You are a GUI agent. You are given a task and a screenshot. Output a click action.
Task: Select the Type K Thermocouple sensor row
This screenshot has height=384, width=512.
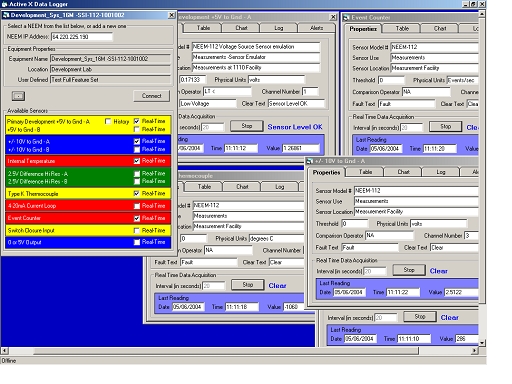coord(88,193)
